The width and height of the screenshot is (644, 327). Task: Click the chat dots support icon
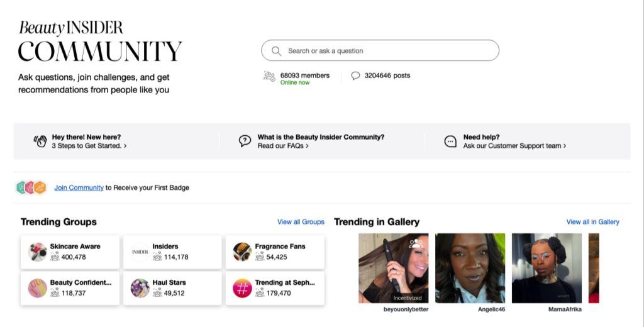(450, 141)
